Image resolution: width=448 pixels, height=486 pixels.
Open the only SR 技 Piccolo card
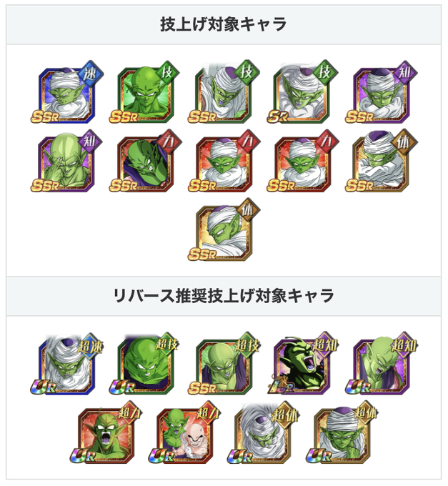coord(302,92)
